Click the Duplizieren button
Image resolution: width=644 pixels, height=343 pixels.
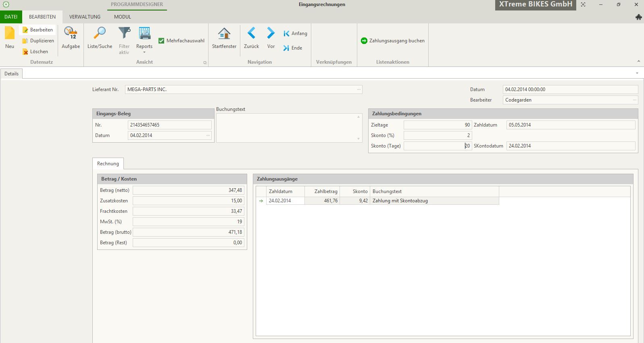click(38, 41)
